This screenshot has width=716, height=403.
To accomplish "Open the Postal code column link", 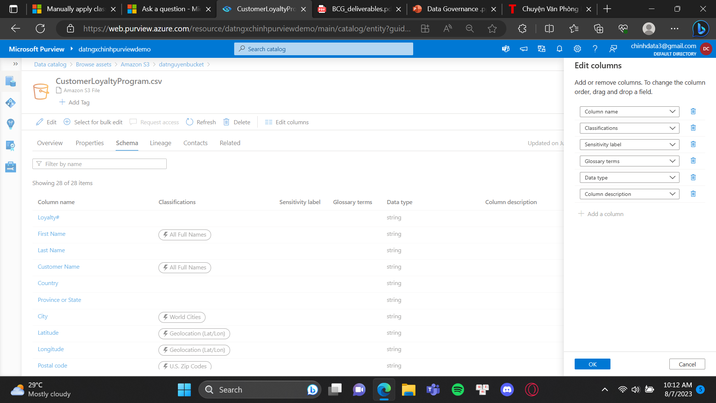I will 52,365.
